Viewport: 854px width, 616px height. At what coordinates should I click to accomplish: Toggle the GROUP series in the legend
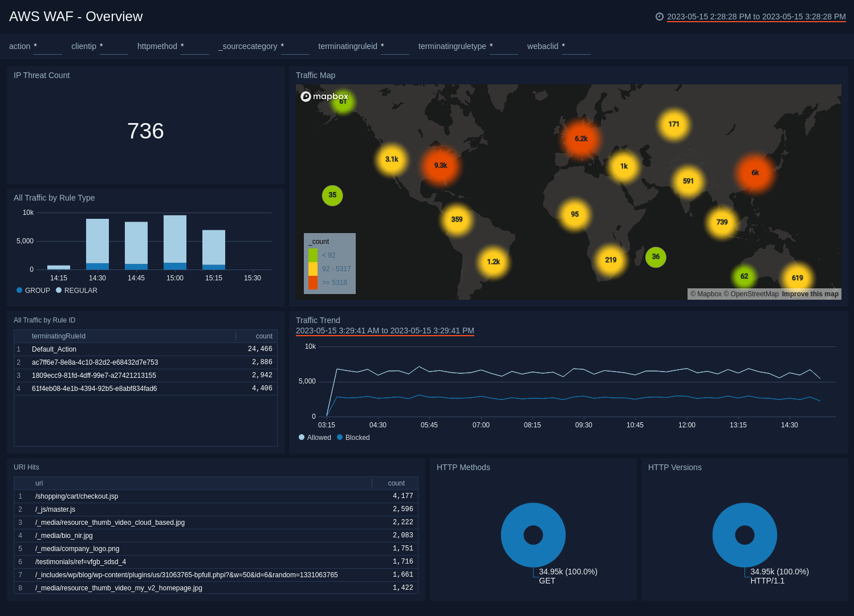tap(33, 291)
